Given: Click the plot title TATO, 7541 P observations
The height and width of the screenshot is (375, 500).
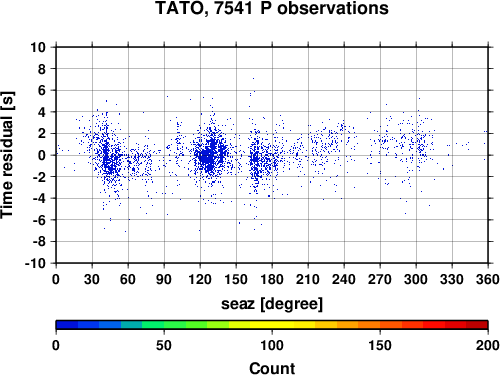Looking at the screenshot, I should click(272, 8).
